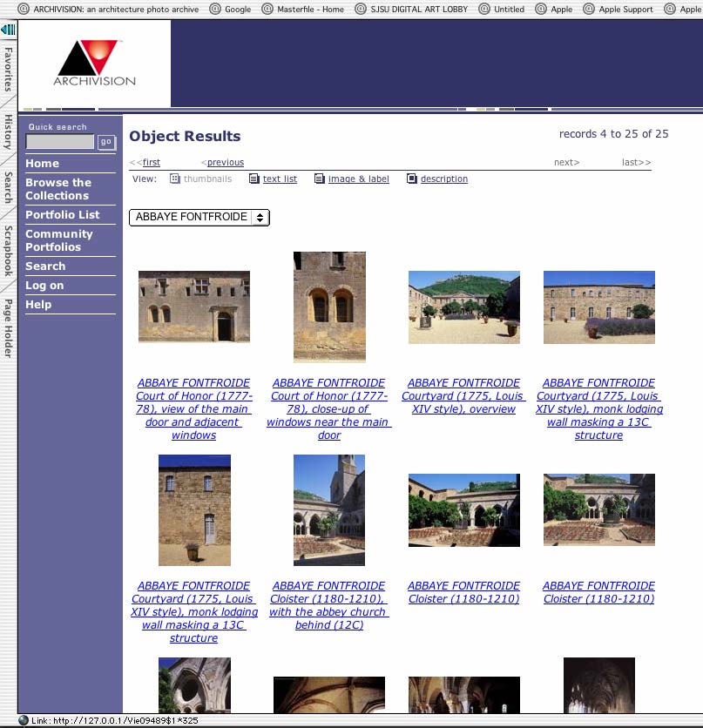Open the Masterfile - Home bookmark

303,9
